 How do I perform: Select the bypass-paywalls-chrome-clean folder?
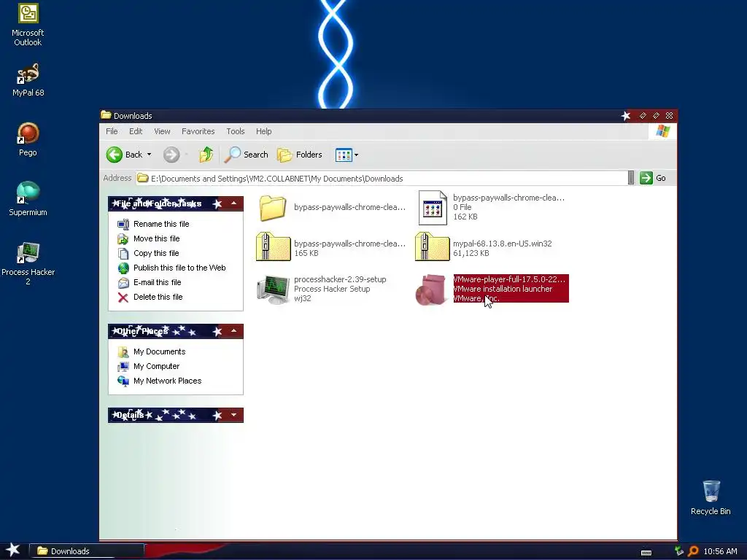pos(273,208)
